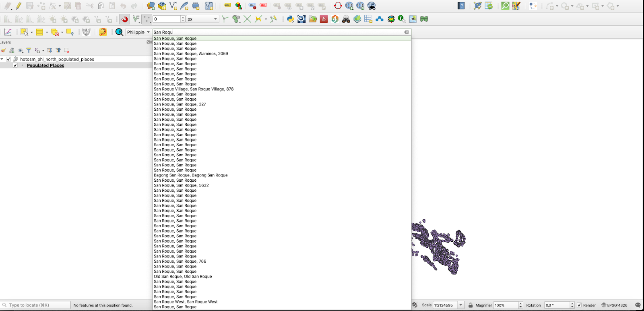Select the 'San Roque, San Roque, Alaminos, 2059' result
Image resolution: width=644 pixels, height=311 pixels.
(x=191, y=54)
